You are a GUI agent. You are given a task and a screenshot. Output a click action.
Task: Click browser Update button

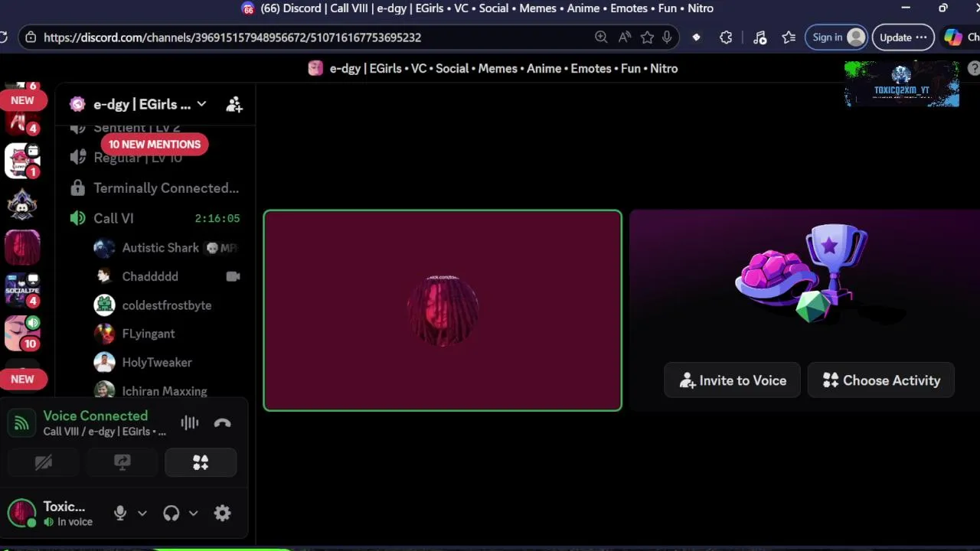tap(903, 37)
